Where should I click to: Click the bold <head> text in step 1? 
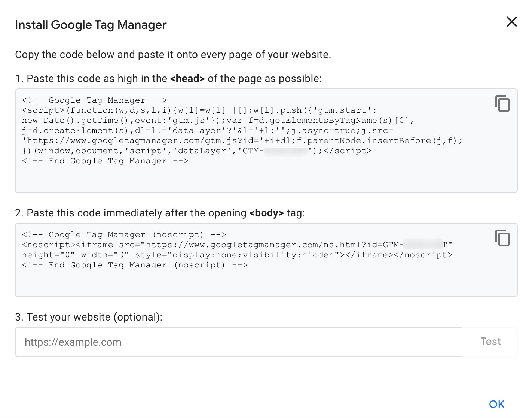pyautogui.click(x=187, y=79)
